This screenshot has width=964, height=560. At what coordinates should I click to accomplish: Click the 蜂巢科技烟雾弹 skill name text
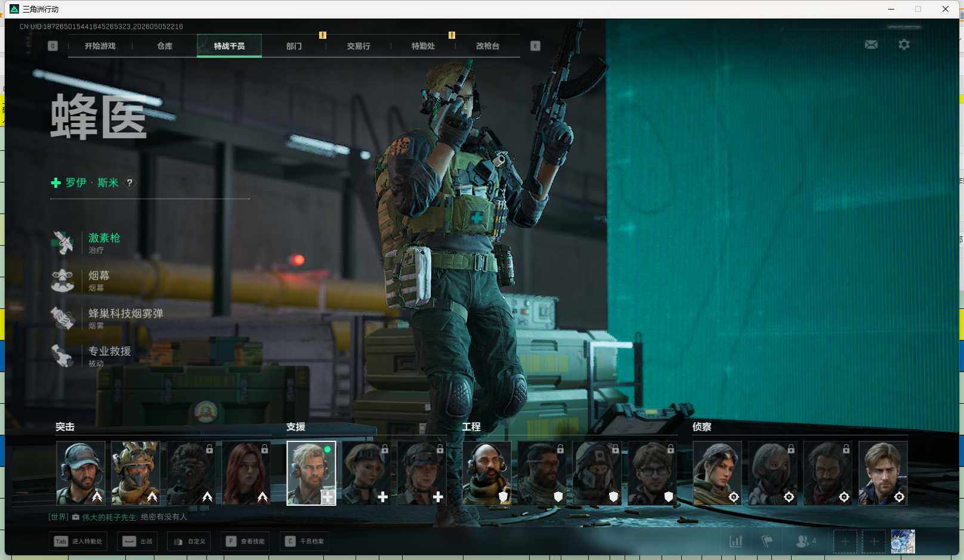tap(126, 314)
